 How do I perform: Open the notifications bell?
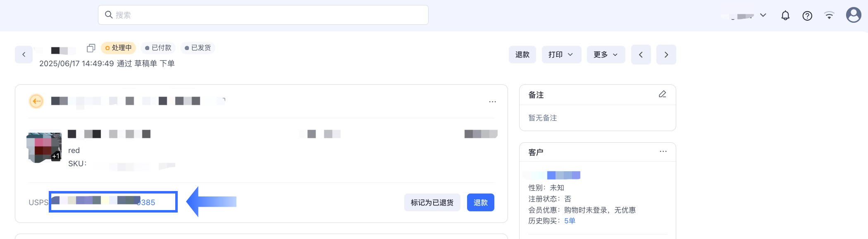785,16
